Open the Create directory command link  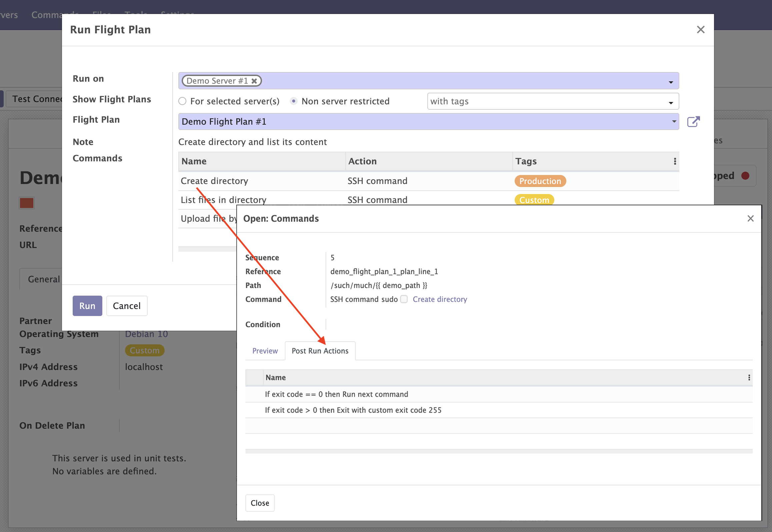coord(439,299)
